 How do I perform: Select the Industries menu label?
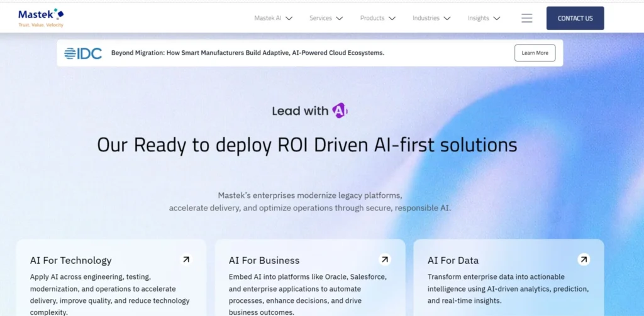coord(426,18)
